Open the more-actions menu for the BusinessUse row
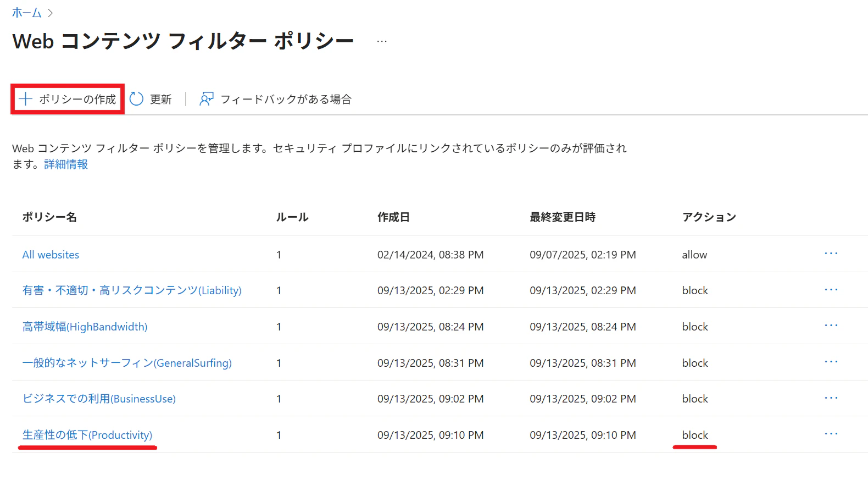Screen dimensions: 868x485 pyautogui.click(x=831, y=398)
